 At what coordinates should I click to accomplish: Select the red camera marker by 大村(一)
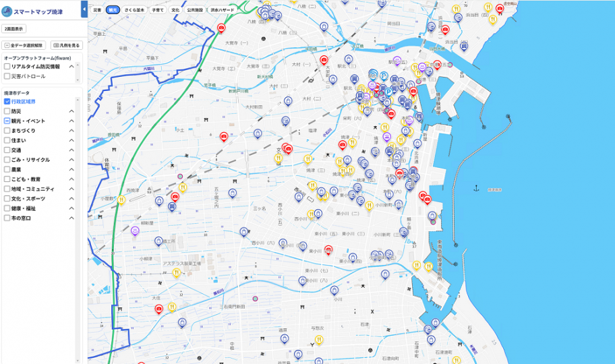pyautogui.click(x=324, y=60)
